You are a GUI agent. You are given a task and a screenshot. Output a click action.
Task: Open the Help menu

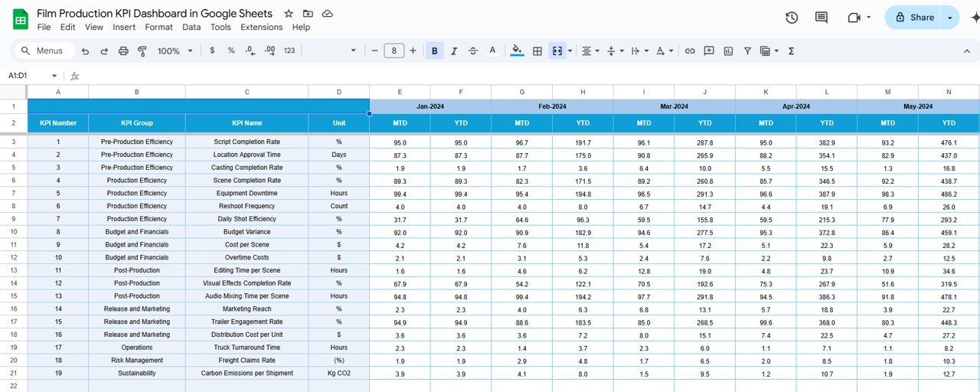pyautogui.click(x=301, y=27)
